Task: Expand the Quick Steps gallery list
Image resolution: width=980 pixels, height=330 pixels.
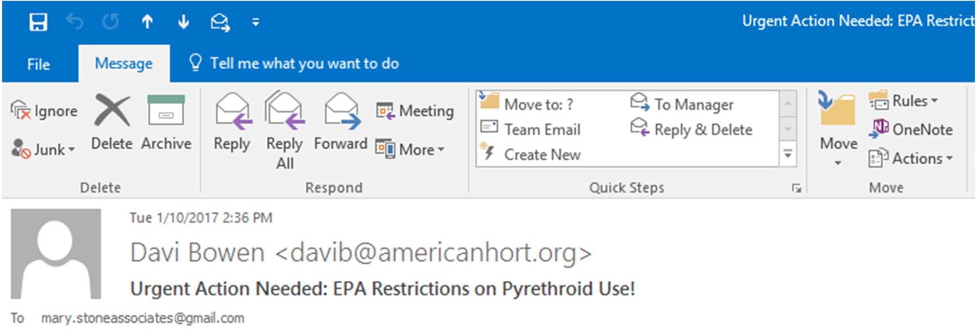Action: click(x=787, y=155)
